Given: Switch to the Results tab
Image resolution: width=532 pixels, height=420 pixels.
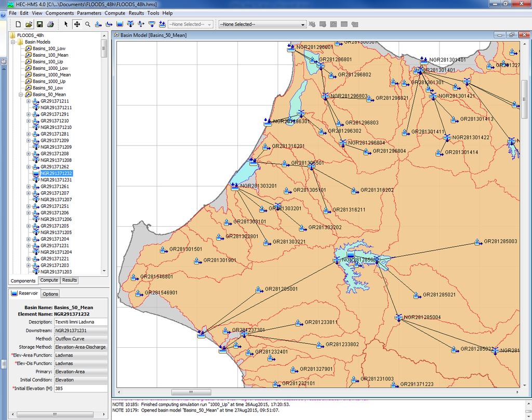Looking at the screenshot, I should (x=70, y=280).
